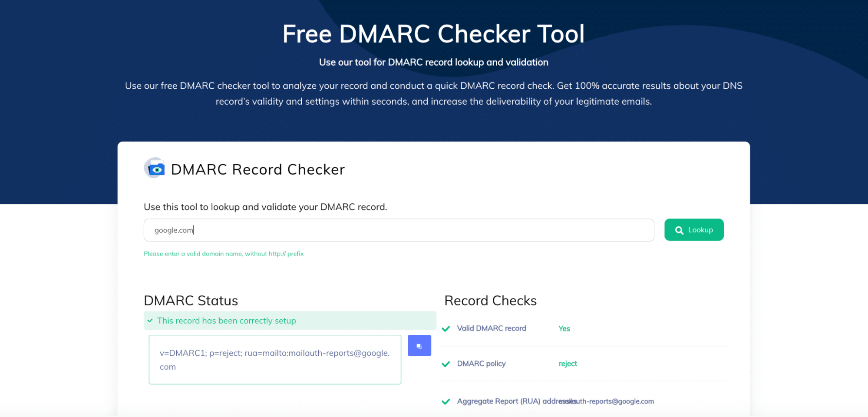
Task: Click 'Use our tool for DMARC record lookup' subtitle
Action: click(x=433, y=62)
